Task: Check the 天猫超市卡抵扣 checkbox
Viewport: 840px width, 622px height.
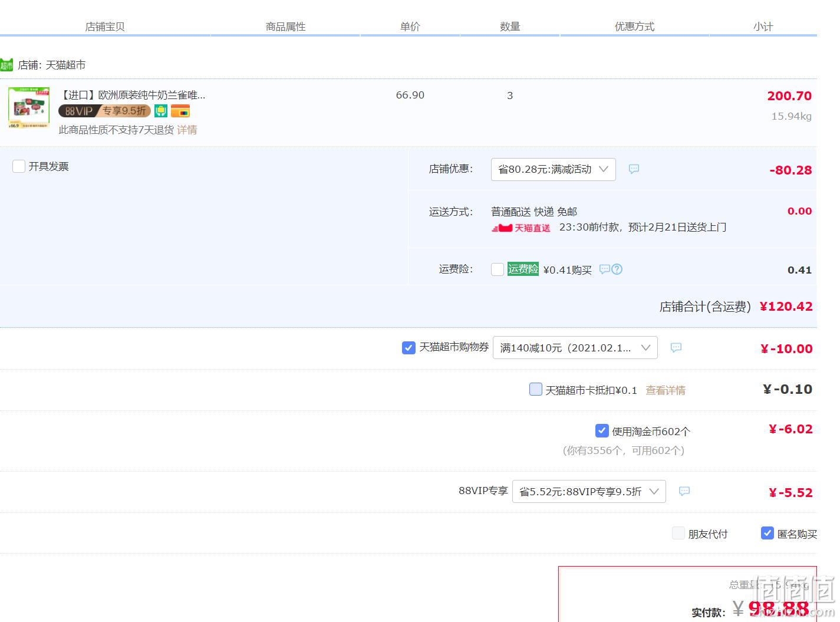Action: (536, 389)
